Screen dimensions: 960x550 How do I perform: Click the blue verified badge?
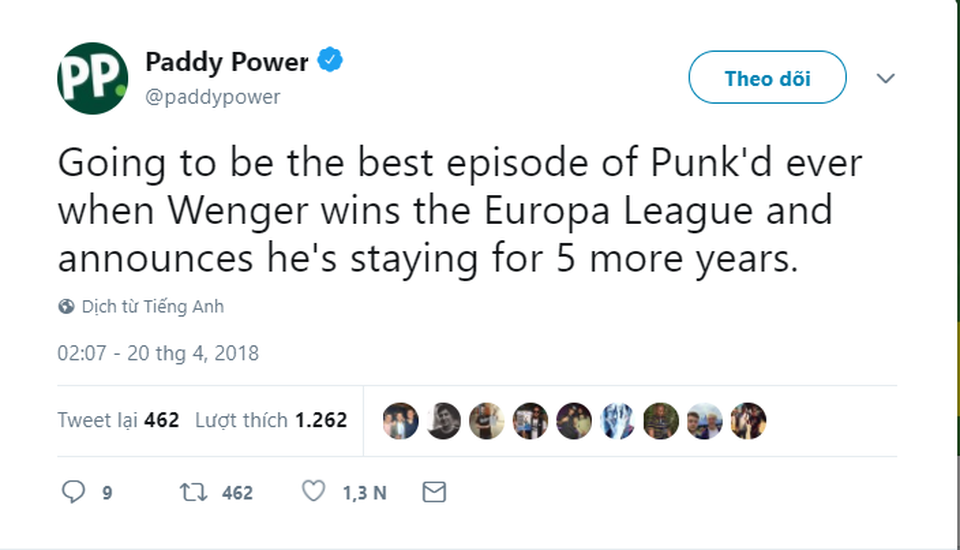[x=330, y=61]
